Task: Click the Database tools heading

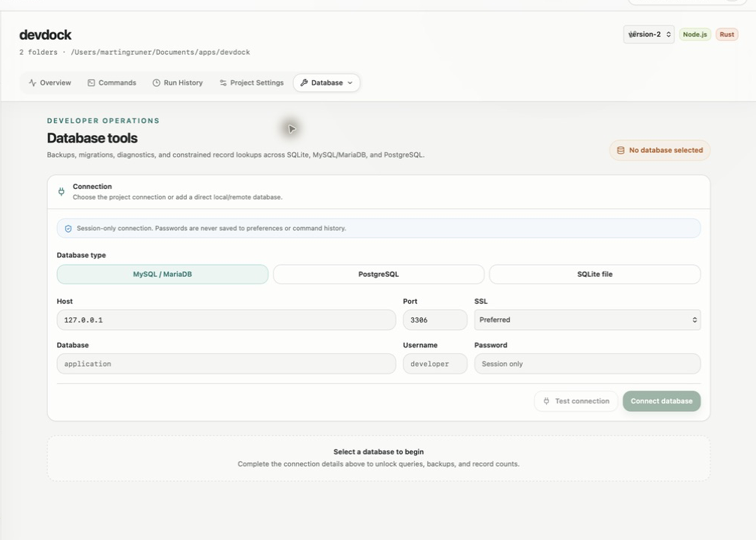Action: click(x=92, y=138)
